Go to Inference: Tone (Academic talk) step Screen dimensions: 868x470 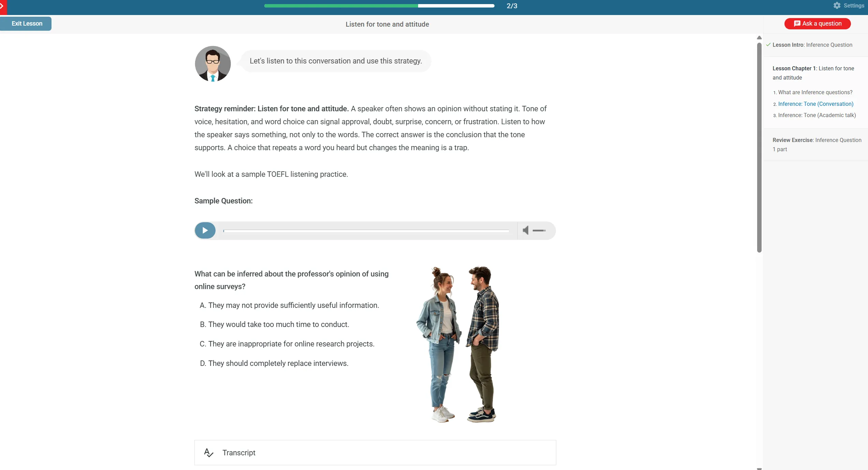(817, 115)
